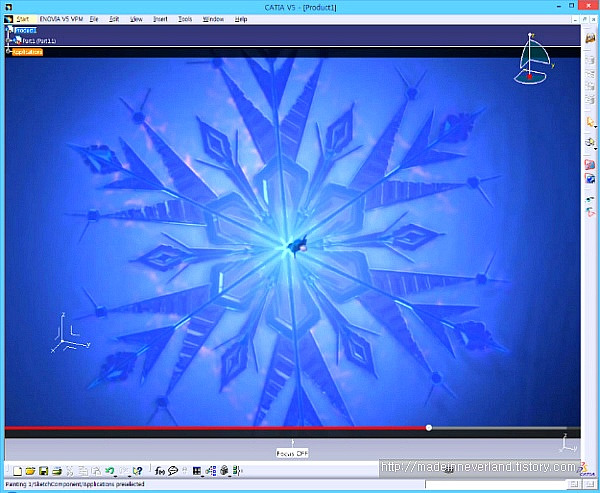Click the Open folder icon

click(31, 471)
